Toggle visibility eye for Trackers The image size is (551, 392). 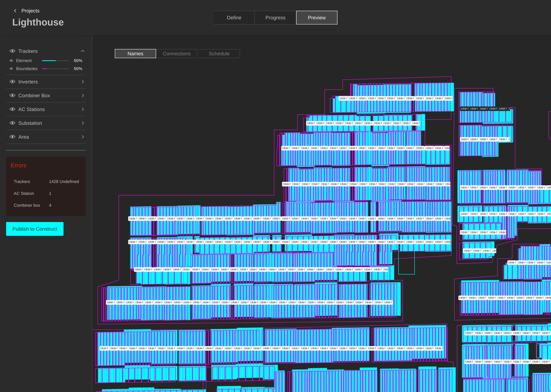pyautogui.click(x=12, y=51)
